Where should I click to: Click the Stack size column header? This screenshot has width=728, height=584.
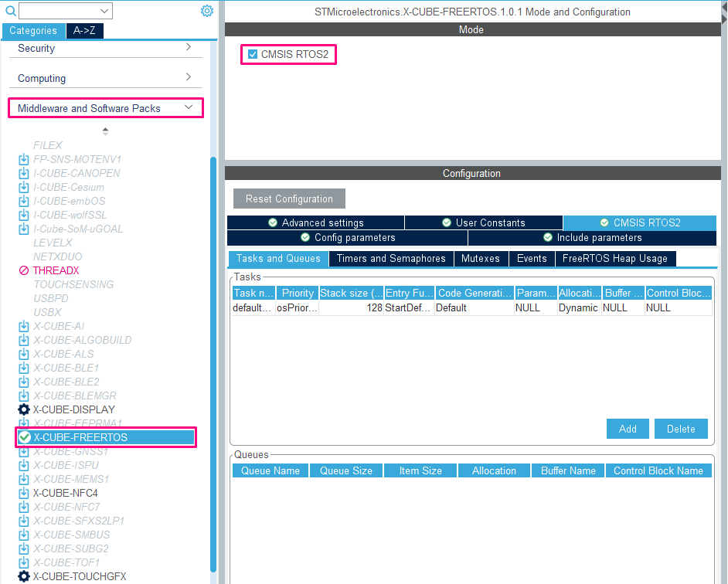(x=351, y=293)
